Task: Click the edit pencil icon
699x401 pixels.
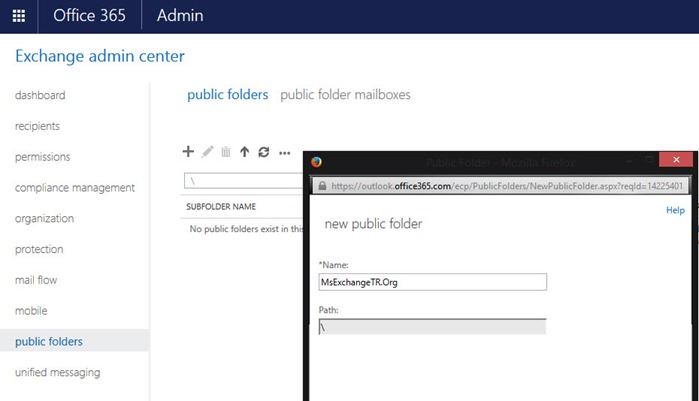Action: [207, 152]
